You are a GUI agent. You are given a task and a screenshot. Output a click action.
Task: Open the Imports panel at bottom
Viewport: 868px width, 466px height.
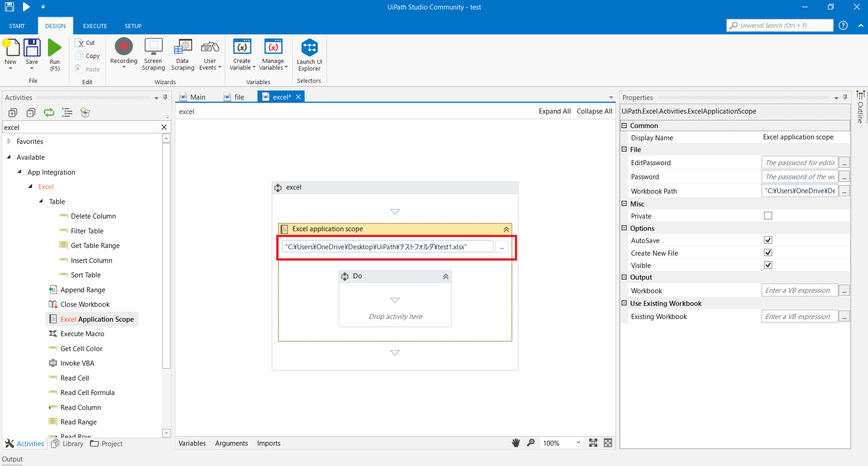pos(269,443)
